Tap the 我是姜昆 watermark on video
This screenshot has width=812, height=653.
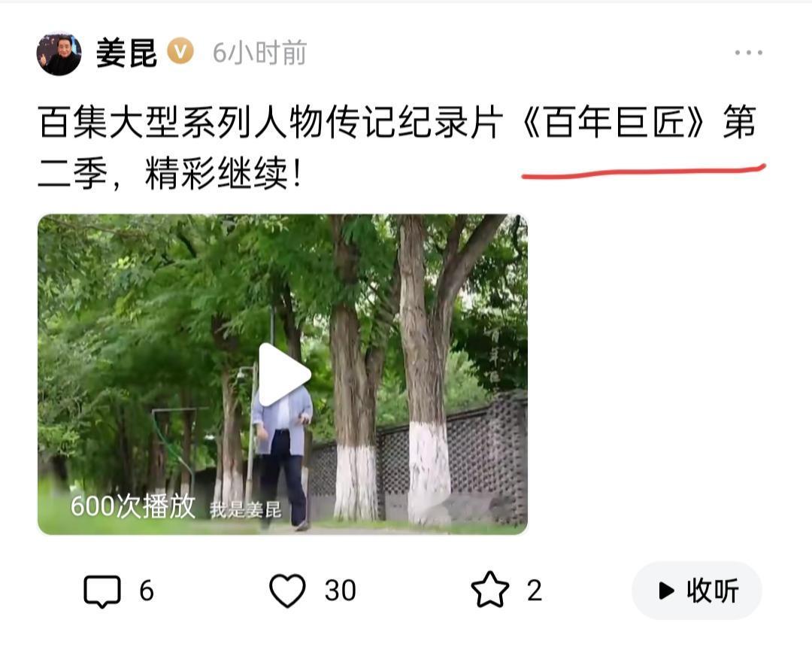tap(245, 510)
